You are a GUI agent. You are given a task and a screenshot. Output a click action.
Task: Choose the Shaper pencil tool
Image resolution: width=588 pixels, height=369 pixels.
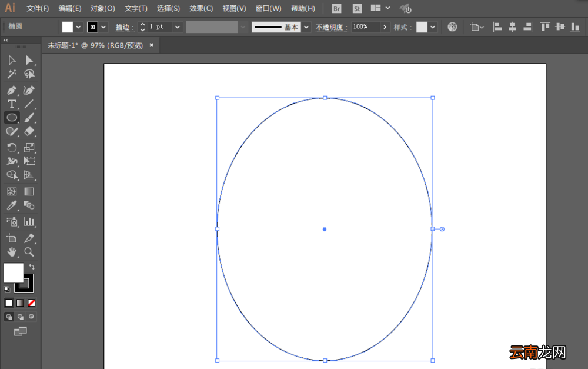click(x=12, y=131)
